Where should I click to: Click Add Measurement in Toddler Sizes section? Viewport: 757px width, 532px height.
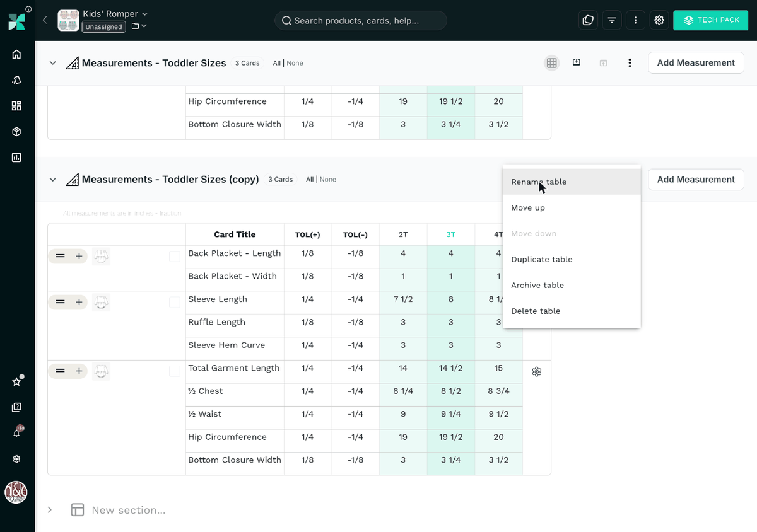click(x=696, y=63)
